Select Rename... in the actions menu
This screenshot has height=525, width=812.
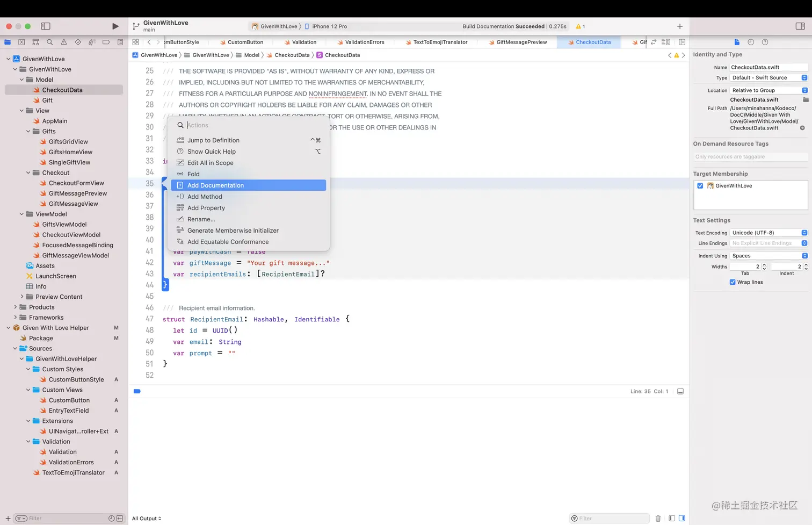coord(249,219)
